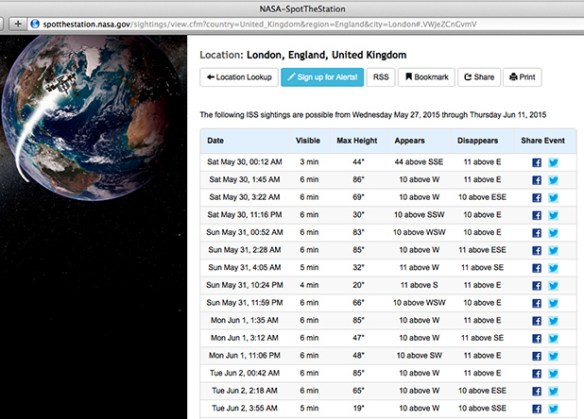Click the NASA-SpotTheStation window title
The height and width of the screenshot is (419, 584).
tap(302, 9)
